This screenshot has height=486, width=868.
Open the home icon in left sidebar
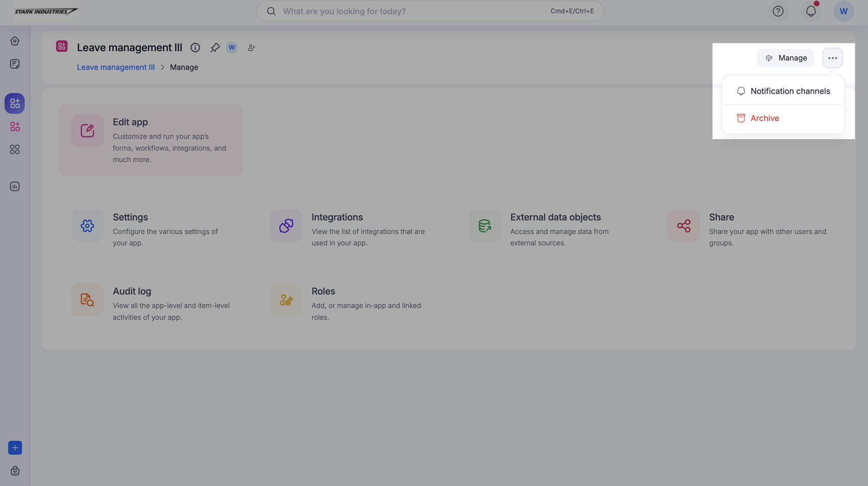[15, 41]
